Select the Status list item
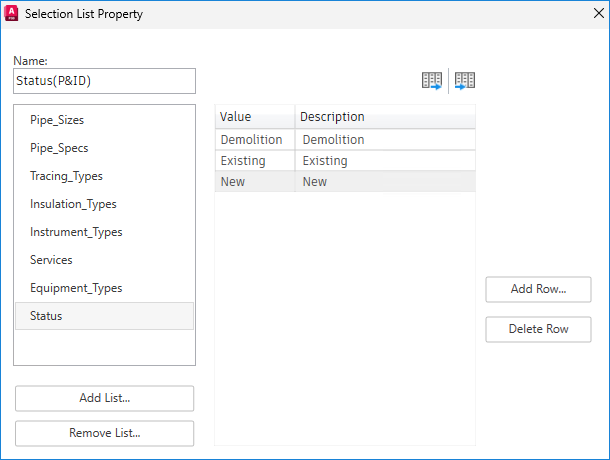This screenshot has width=610, height=460. tap(46, 316)
